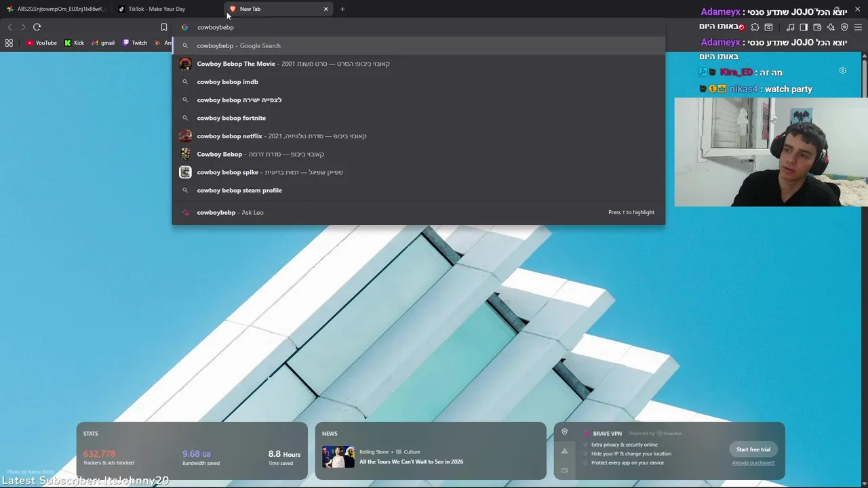Click the webcam feed of the streamer

click(x=771, y=152)
